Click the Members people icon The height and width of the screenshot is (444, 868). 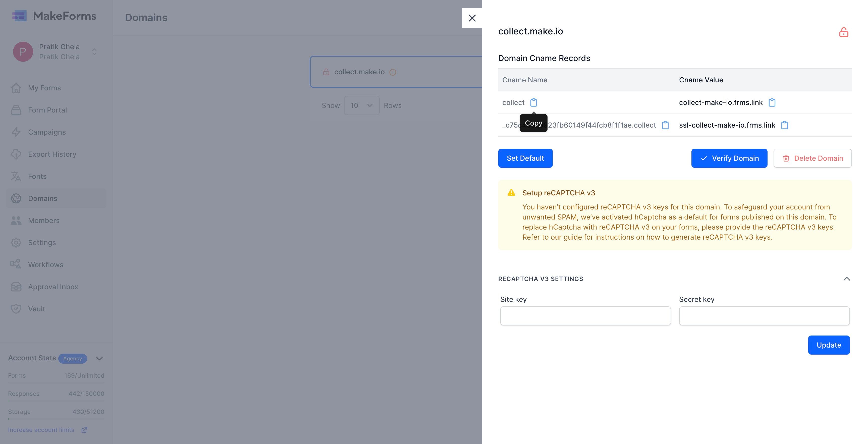[x=16, y=220]
